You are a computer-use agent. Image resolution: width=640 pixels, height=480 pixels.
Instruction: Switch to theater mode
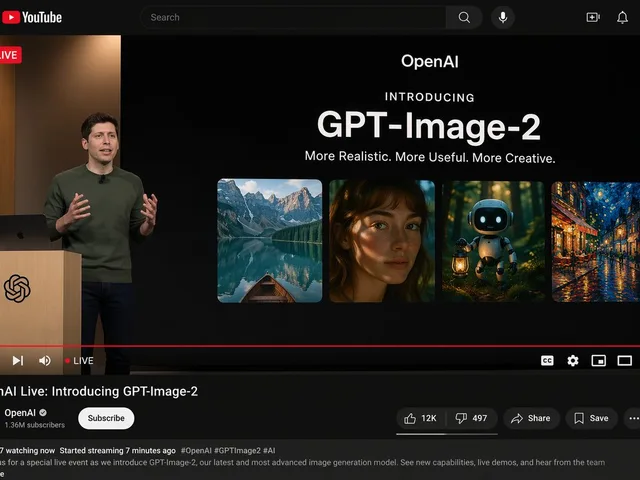[624, 360]
